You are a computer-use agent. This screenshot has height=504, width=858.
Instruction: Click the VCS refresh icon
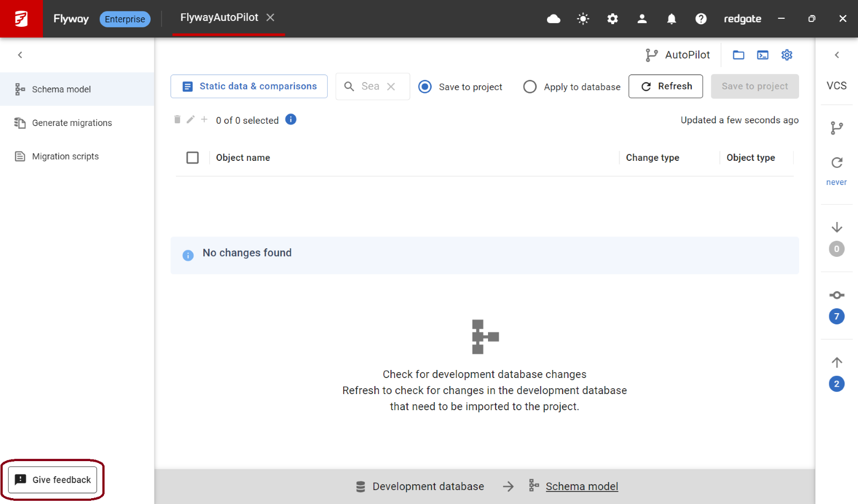click(837, 162)
